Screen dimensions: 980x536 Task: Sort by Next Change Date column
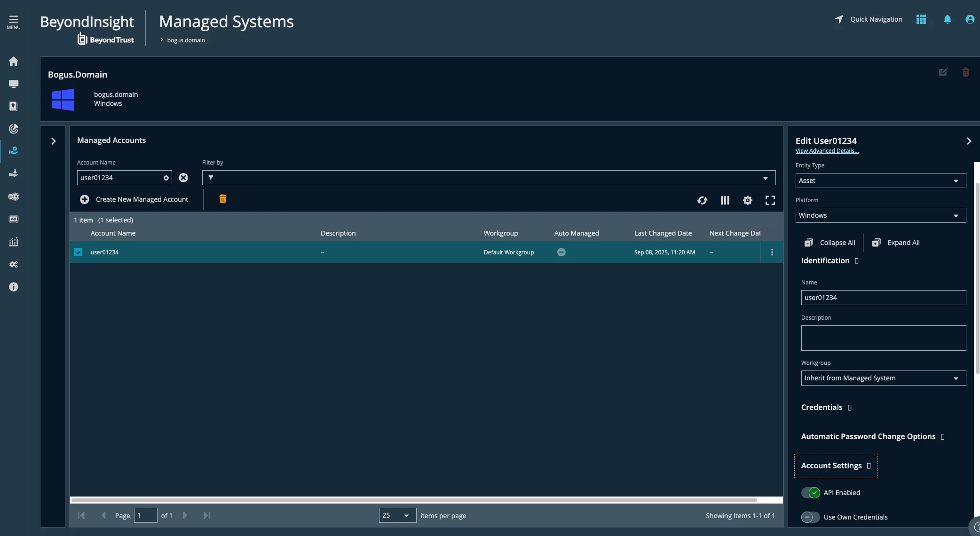(735, 233)
